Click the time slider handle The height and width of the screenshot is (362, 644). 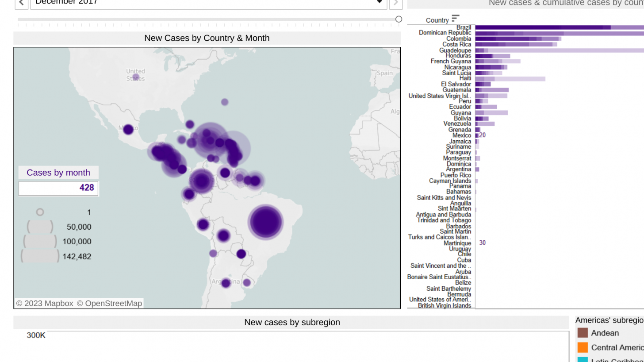[399, 19]
